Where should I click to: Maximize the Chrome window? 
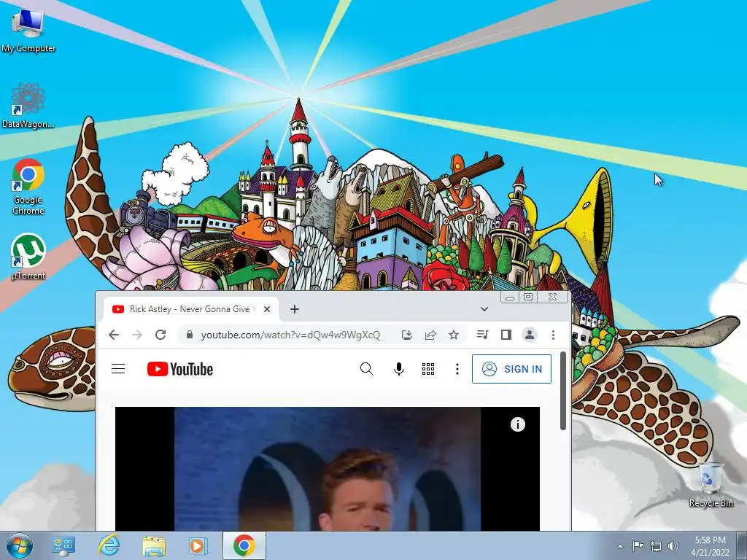pos(528,297)
